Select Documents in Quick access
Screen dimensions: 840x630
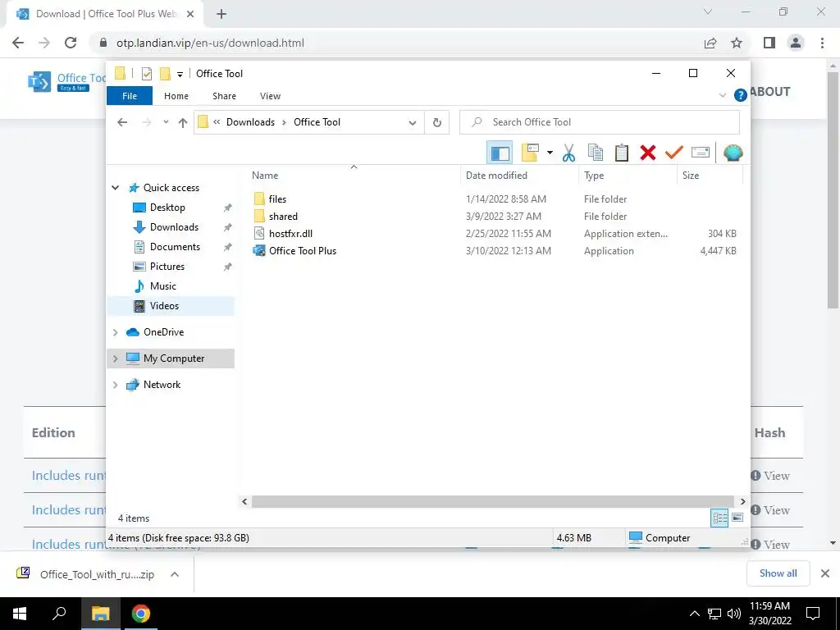point(175,247)
